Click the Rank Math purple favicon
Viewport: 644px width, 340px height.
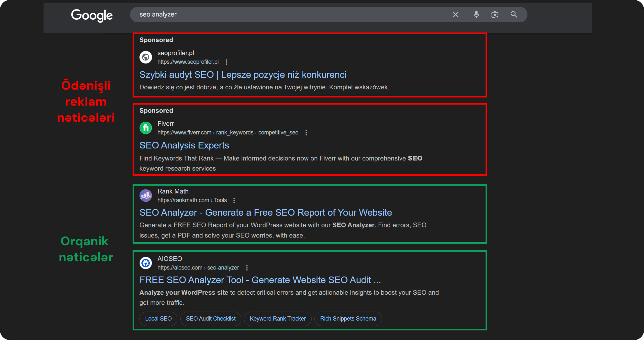click(146, 196)
